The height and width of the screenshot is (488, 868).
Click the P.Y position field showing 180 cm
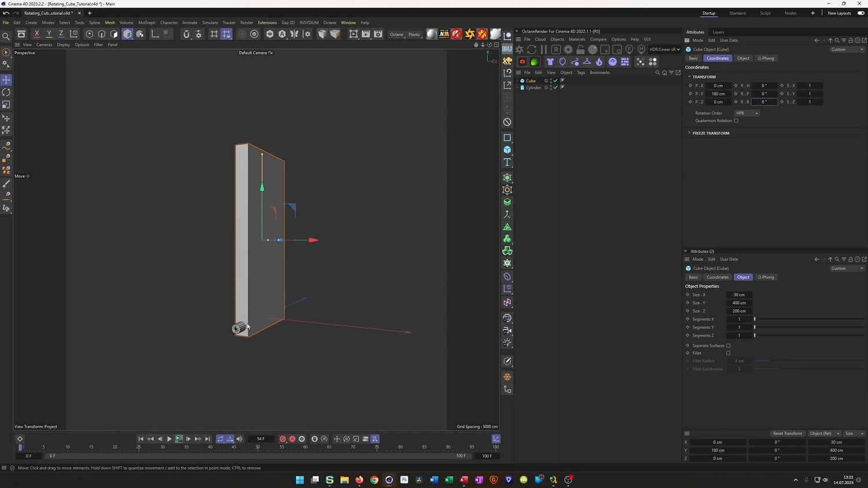point(718,94)
